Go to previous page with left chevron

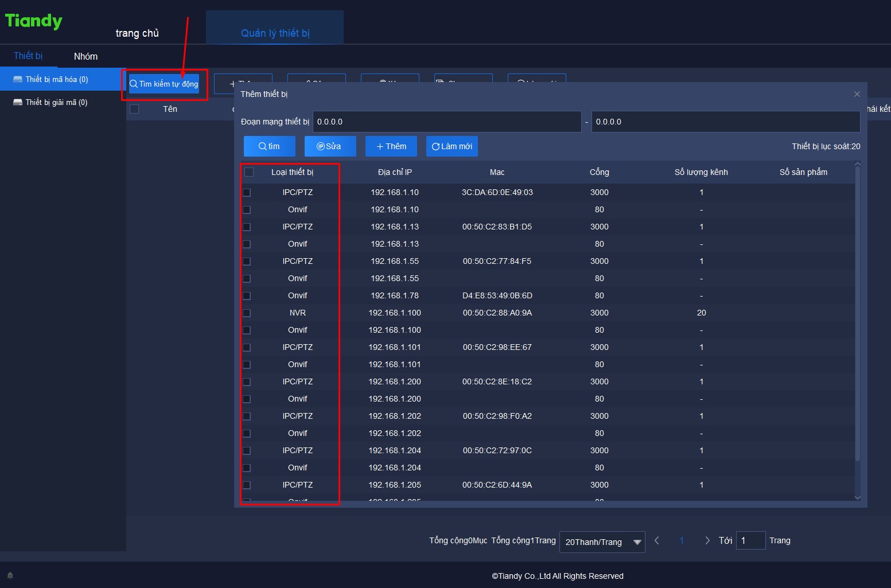[657, 540]
